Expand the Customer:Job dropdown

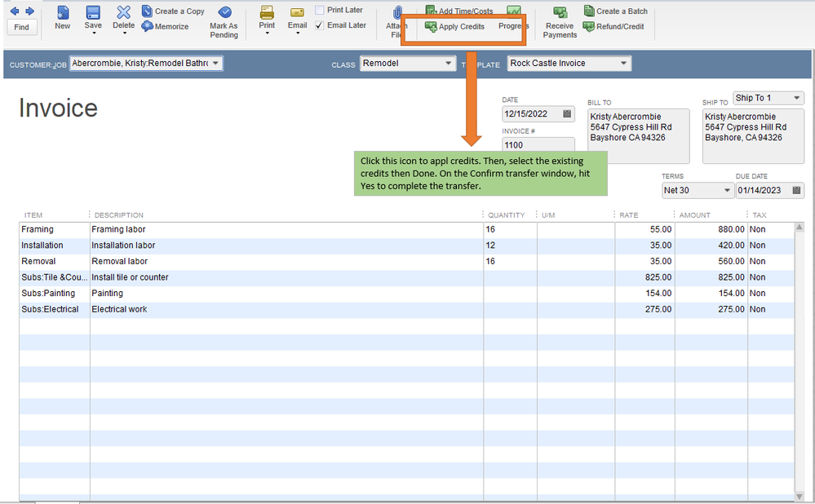tap(216, 63)
